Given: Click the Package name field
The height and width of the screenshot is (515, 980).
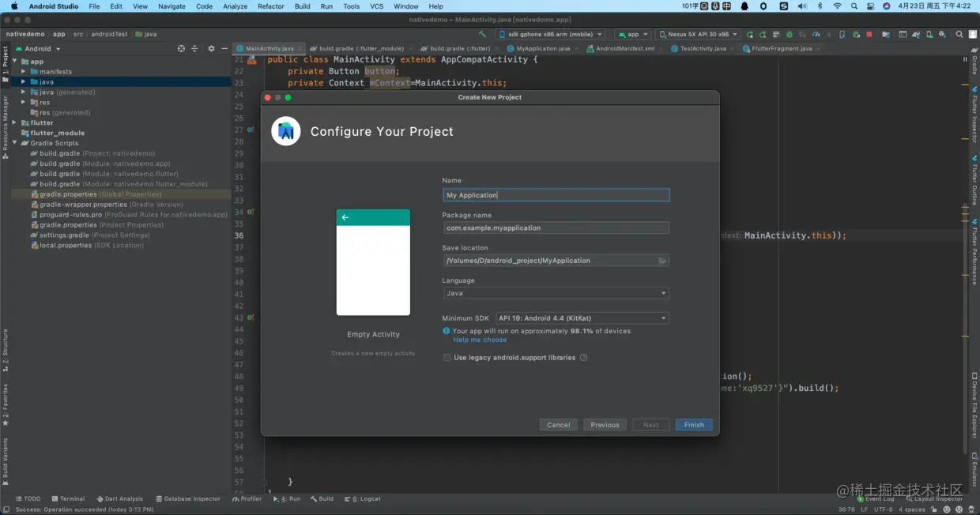Looking at the screenshot, I should point(556,227).
